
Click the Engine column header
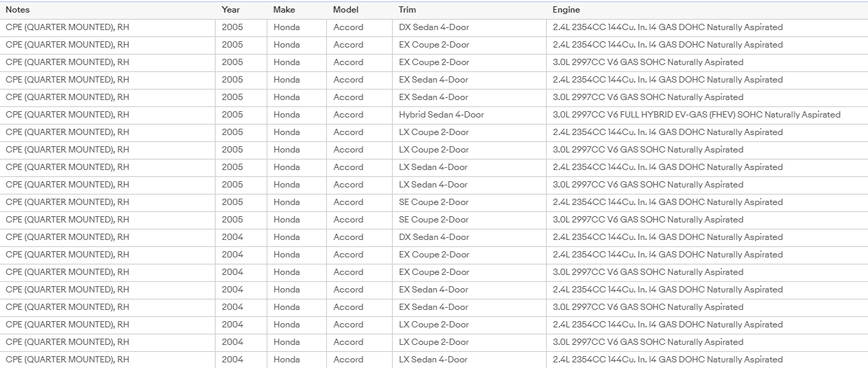pos(707,10)
